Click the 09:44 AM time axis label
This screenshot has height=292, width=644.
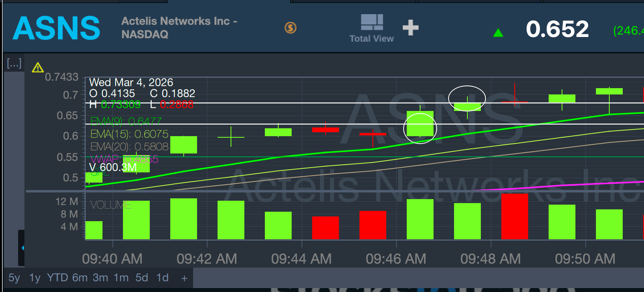[x=302, y=259]
